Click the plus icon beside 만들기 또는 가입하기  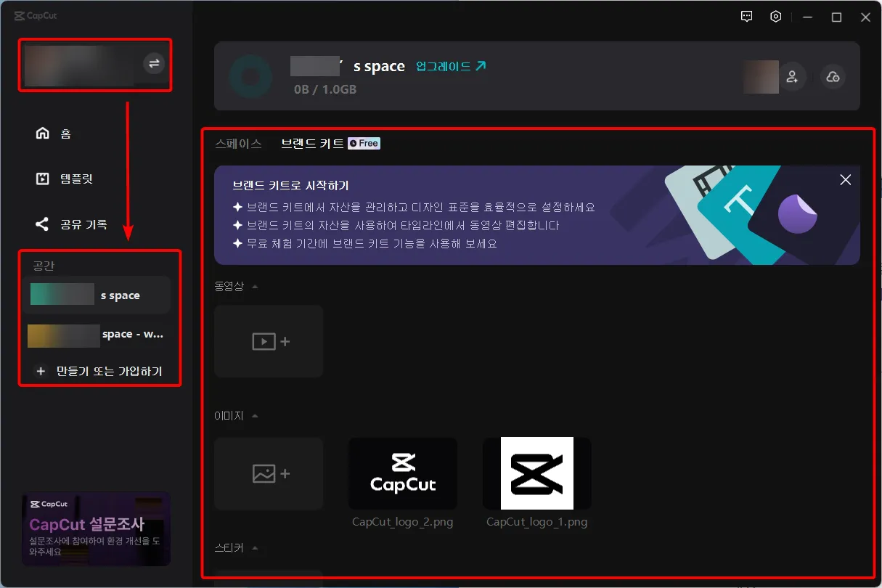pos(41,372)
